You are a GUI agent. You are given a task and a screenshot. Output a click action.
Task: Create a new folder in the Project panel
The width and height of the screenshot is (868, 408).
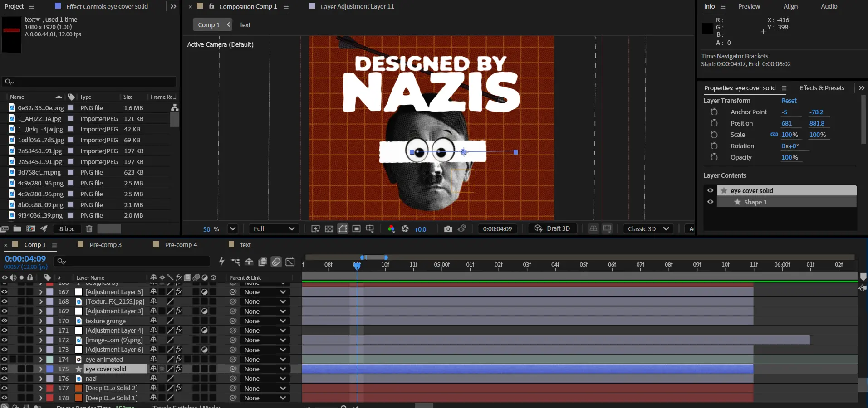[x=17, y=229]
